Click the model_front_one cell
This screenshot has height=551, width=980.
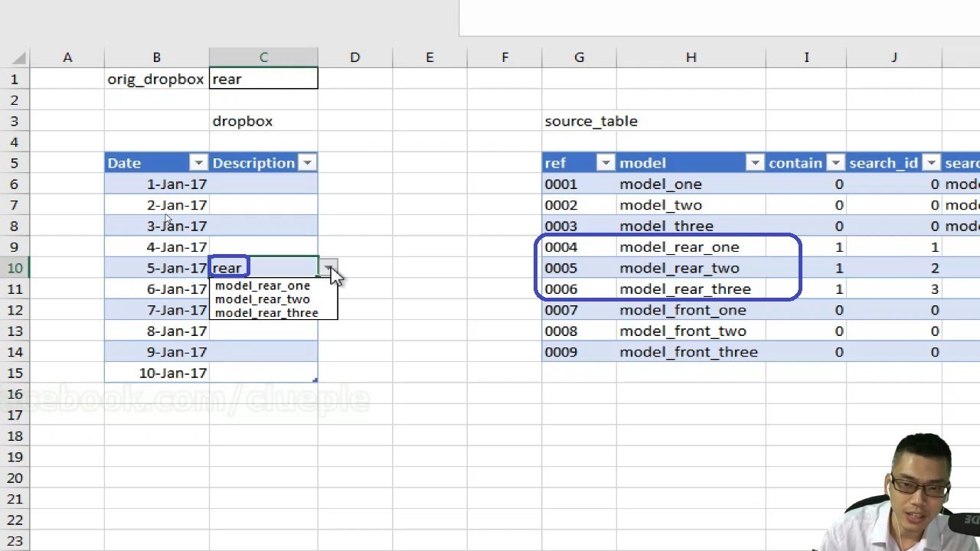(691, 310)
